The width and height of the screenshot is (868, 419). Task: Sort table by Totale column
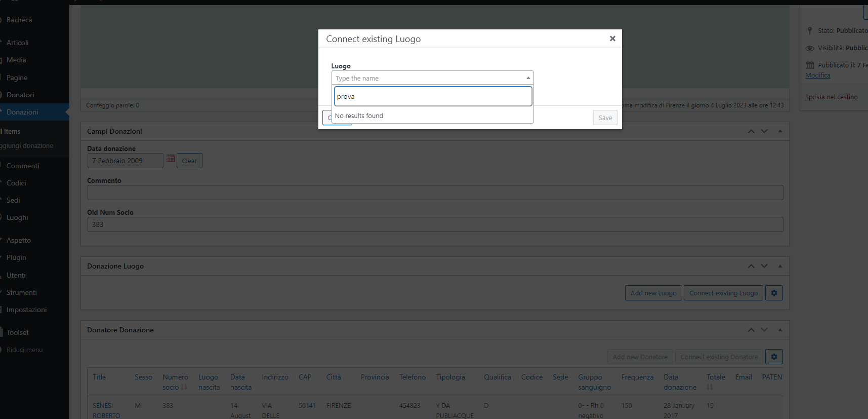tap(716, 382)
